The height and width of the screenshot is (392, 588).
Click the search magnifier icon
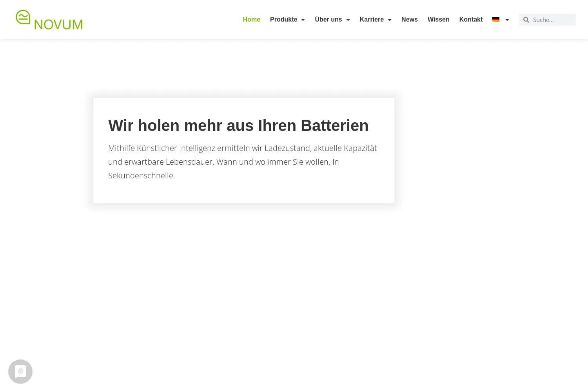pos(526,20)
